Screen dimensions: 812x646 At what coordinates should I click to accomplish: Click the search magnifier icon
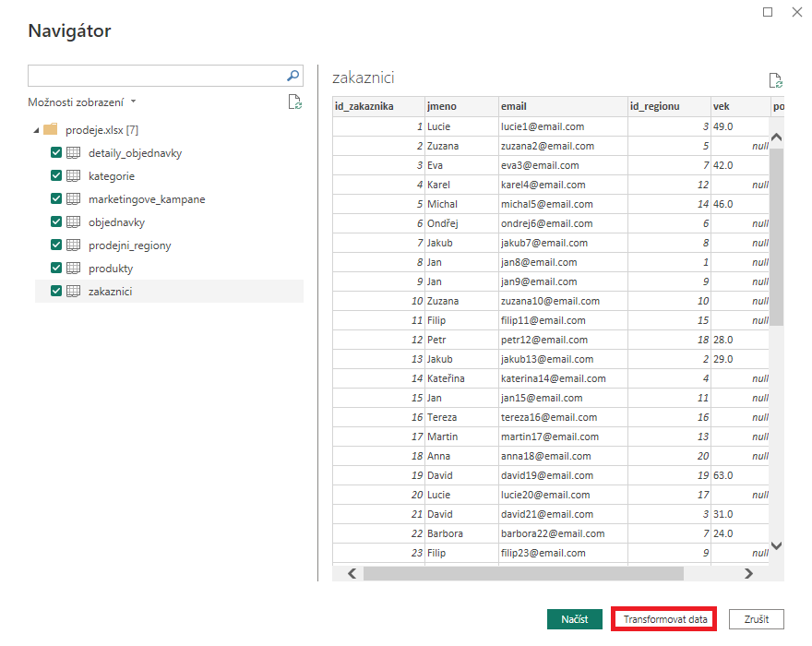(x=293, y=76)
